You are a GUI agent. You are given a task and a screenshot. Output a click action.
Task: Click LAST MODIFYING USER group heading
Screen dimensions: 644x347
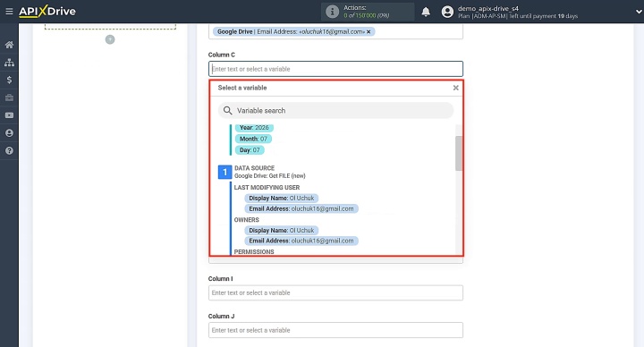pyautogui.click(x=267, y=187)
